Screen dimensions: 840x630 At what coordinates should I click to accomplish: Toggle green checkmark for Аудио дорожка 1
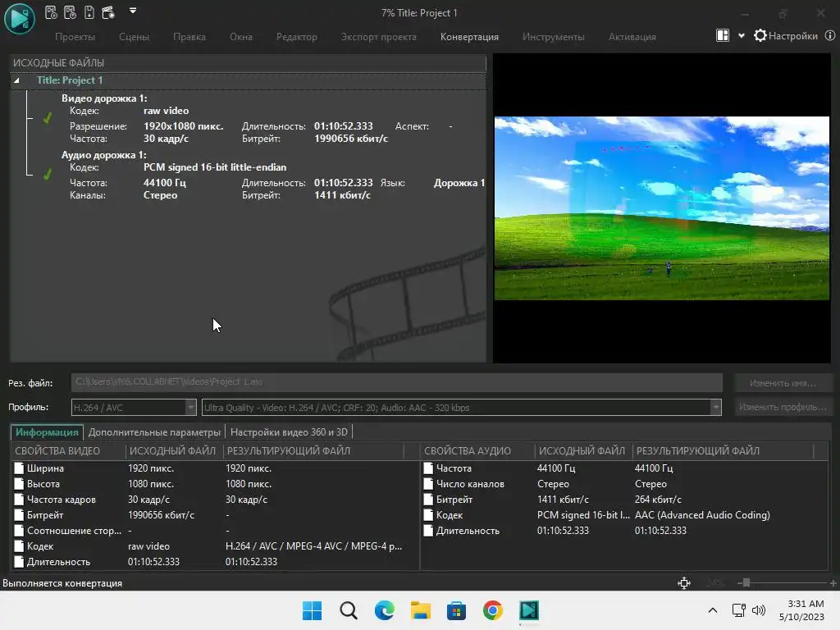[48, 175]
